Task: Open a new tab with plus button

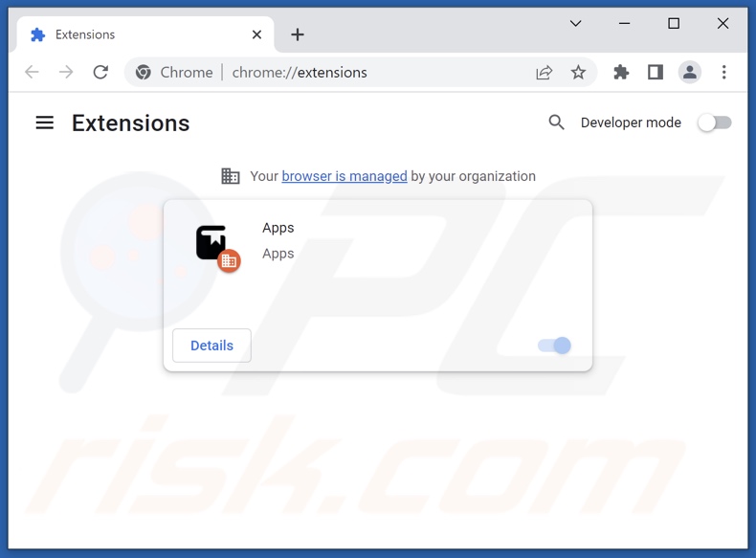Action: point(298,34)
